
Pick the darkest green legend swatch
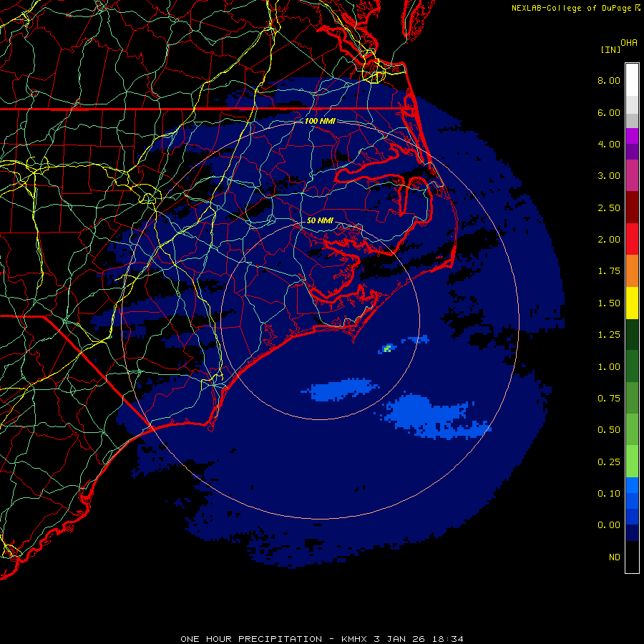click(x=632, y=335)
